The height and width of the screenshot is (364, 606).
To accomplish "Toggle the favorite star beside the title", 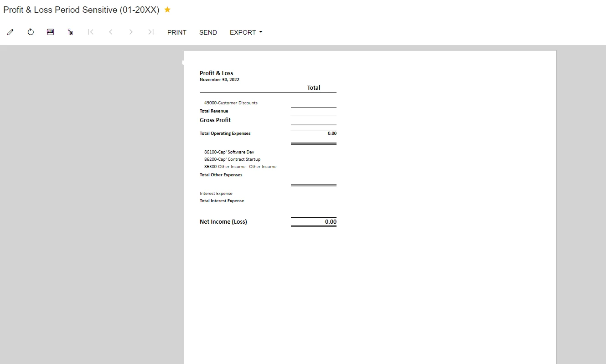I will pyautogui.click(x=167, y=10).
